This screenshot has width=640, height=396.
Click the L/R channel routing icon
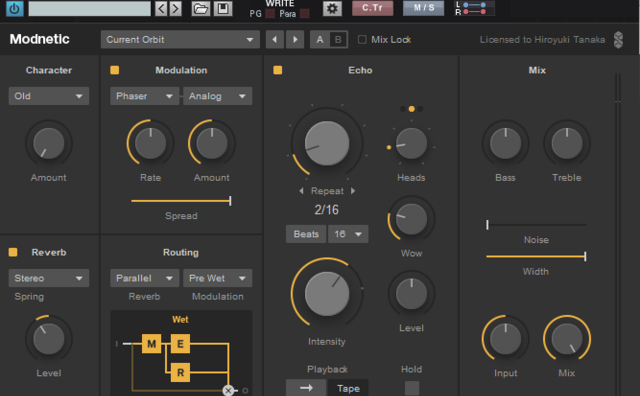[474, 9]
